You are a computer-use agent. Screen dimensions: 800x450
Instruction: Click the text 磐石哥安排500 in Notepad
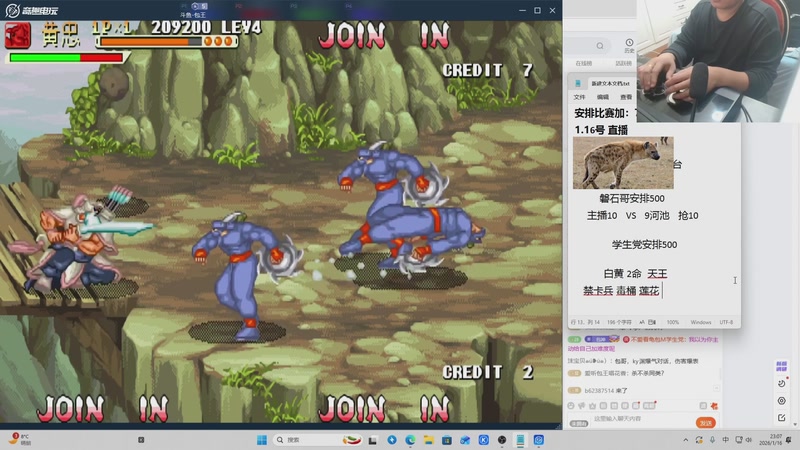tap(632, 198)
